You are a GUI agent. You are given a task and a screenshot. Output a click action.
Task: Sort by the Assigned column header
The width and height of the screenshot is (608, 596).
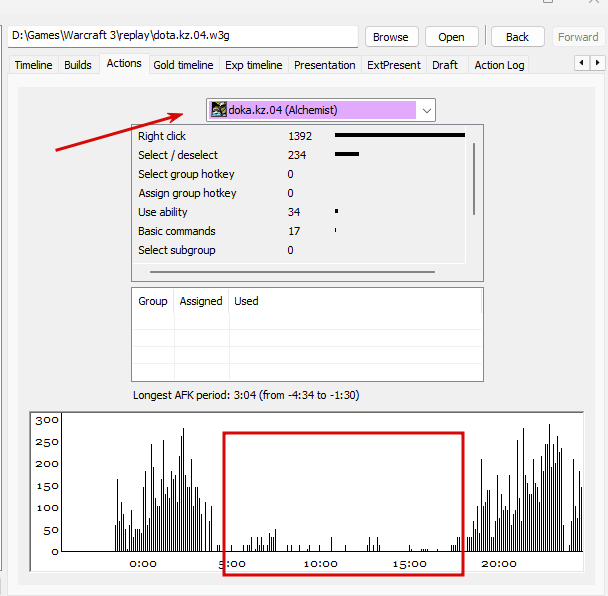[x=201, y=301]
